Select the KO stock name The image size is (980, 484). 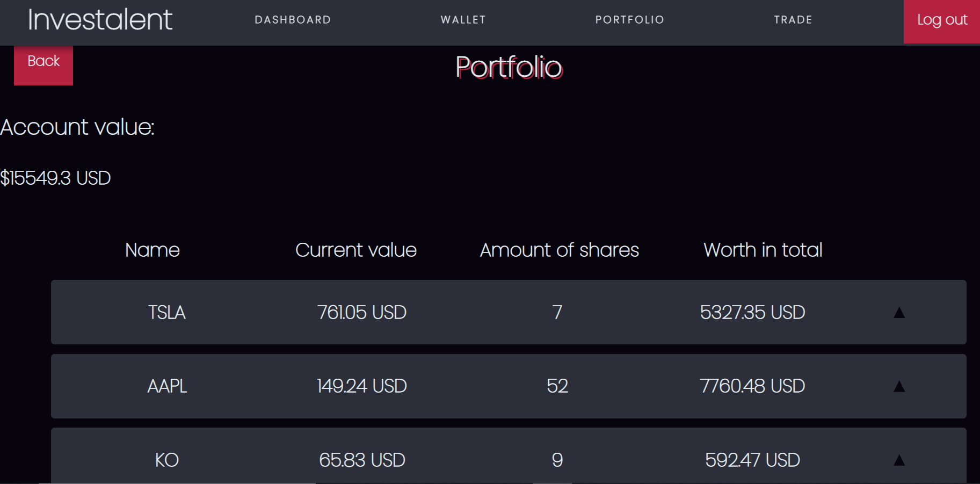tap(167, 460)
